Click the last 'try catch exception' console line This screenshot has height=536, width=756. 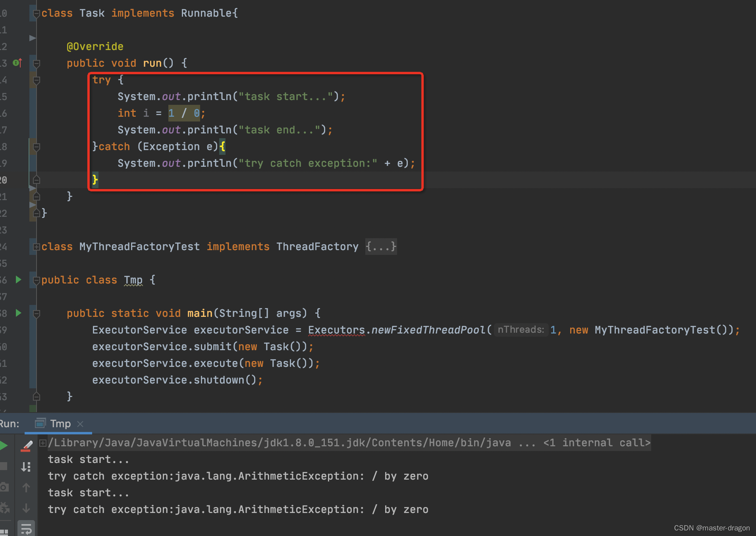tap(238, 509)
